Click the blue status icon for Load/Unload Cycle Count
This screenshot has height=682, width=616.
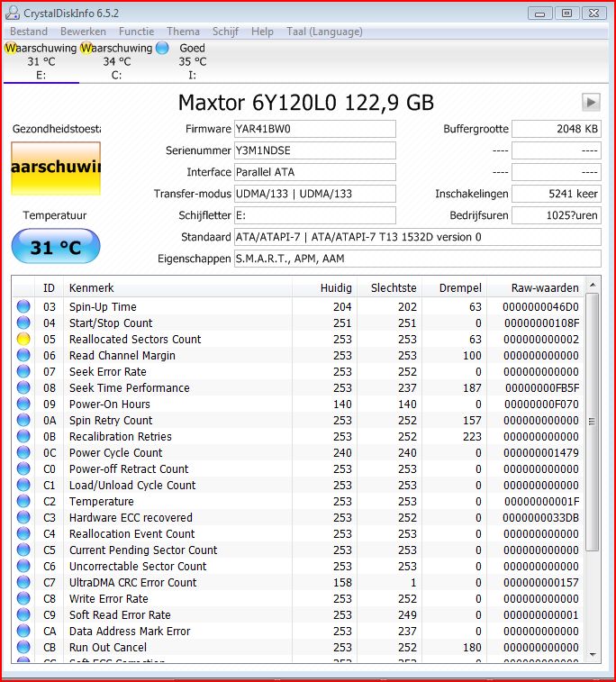[23, 485]
